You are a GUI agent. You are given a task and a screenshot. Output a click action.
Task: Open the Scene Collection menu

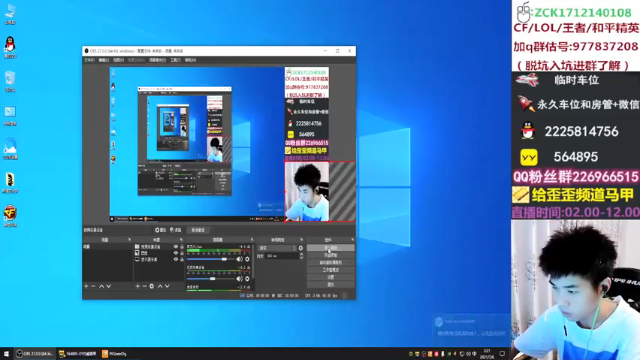(157, 60)
